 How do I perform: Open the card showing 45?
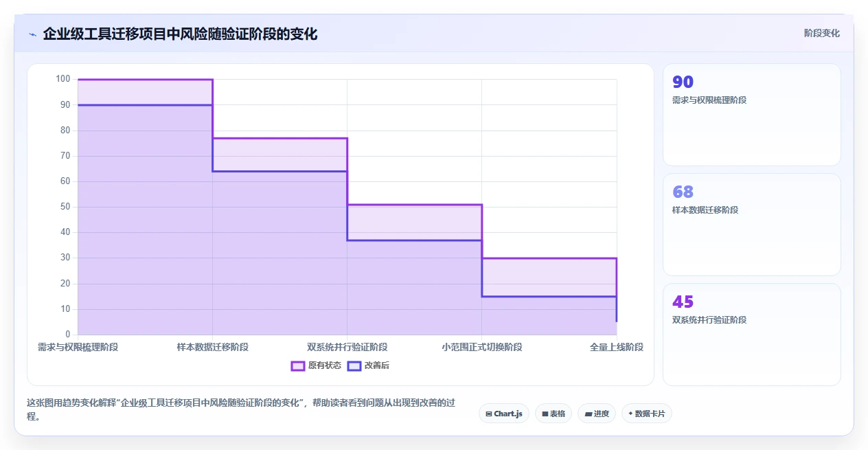[751, 335]
